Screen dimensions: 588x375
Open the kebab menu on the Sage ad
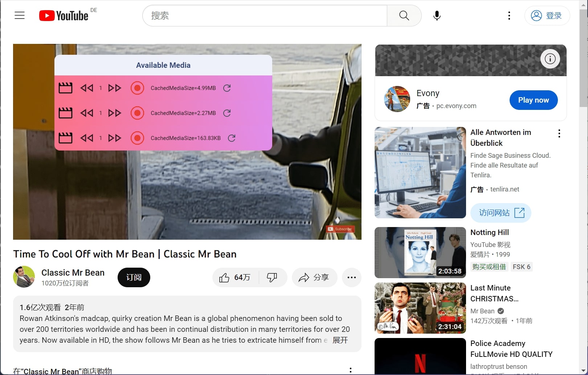click(559, 133)
